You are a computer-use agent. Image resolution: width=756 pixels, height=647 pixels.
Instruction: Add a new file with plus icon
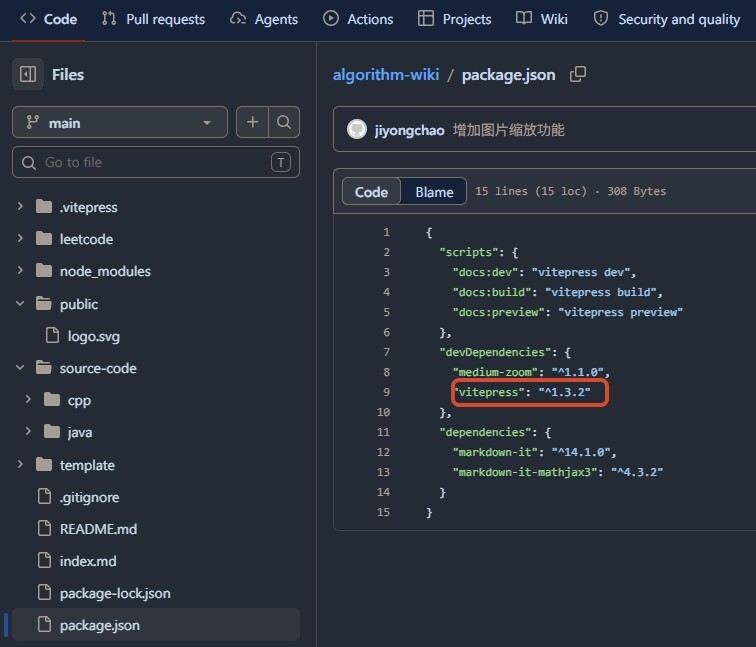coord(252,122)
